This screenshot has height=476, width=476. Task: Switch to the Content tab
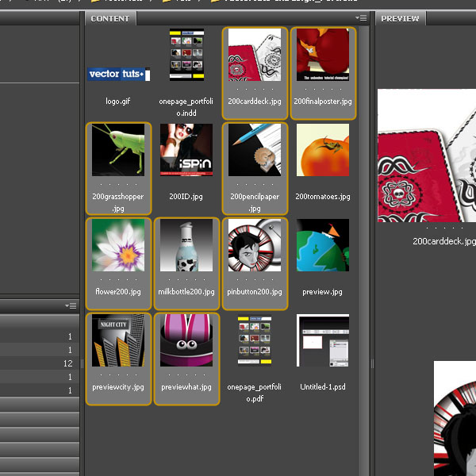tap(110, 18)
